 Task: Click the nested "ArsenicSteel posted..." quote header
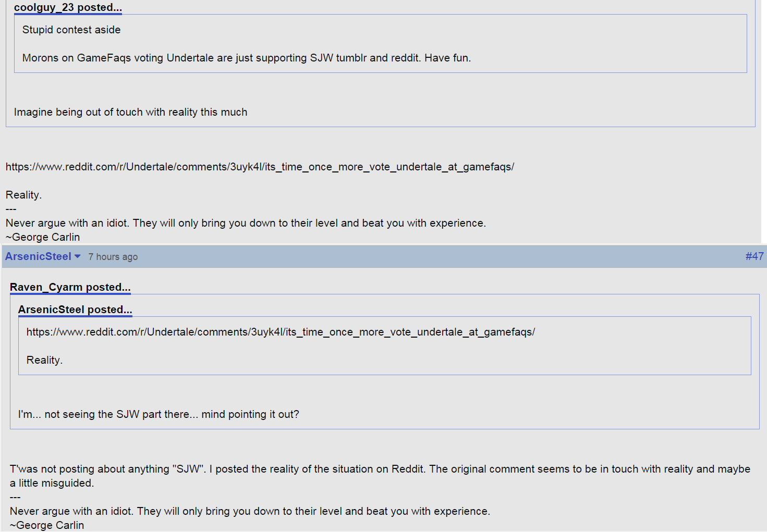pyautogui.click(x=75, y=310)
